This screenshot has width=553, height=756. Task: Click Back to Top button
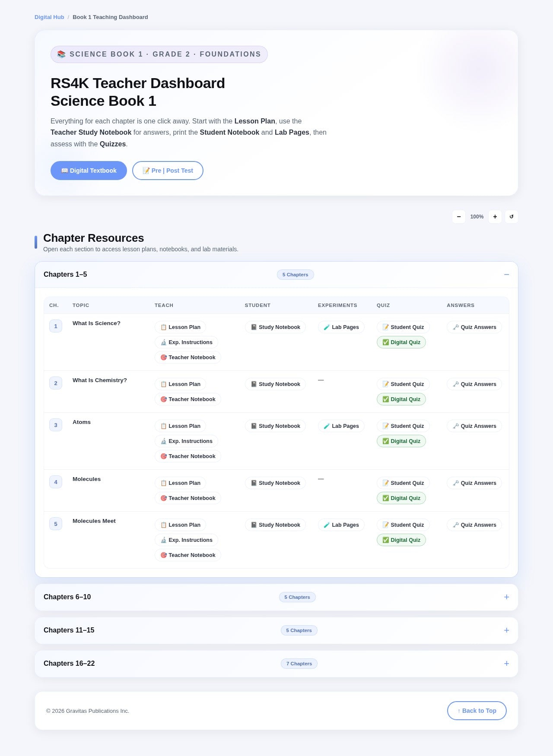point(477,711)
